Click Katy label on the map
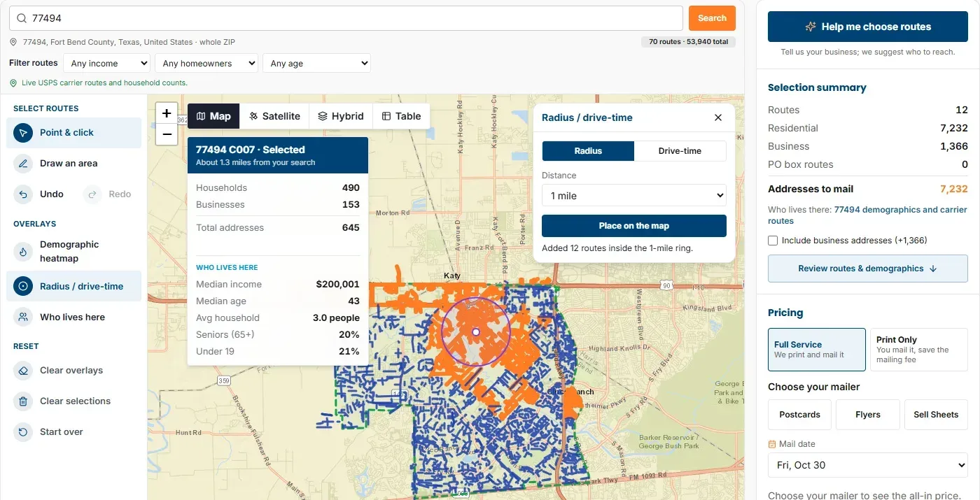Image resolution: width=980 pixels, height=500 pixels. 452,276
